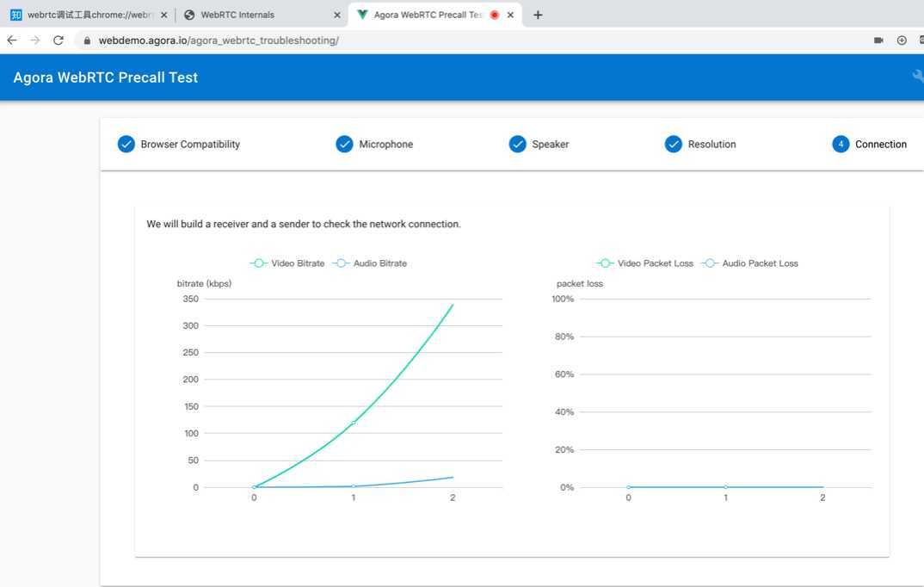This screenshot has height=587, width=924.
Task: Click the bitrate data point at x=0
Action: [254, 487]
